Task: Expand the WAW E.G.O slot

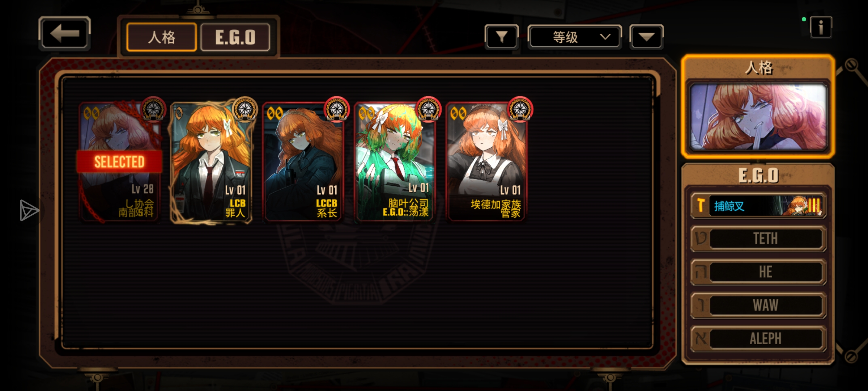Action: tap(758, 305)
